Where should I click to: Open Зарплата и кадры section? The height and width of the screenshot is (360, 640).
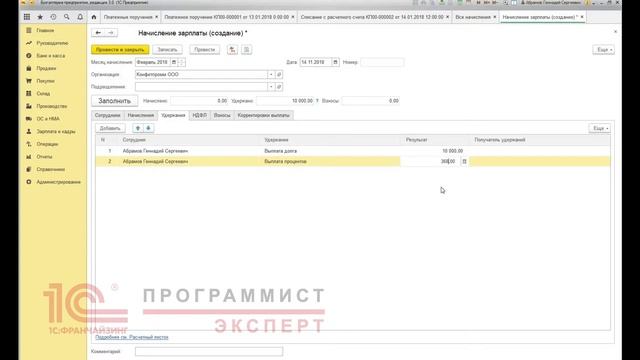click(56, 132)
